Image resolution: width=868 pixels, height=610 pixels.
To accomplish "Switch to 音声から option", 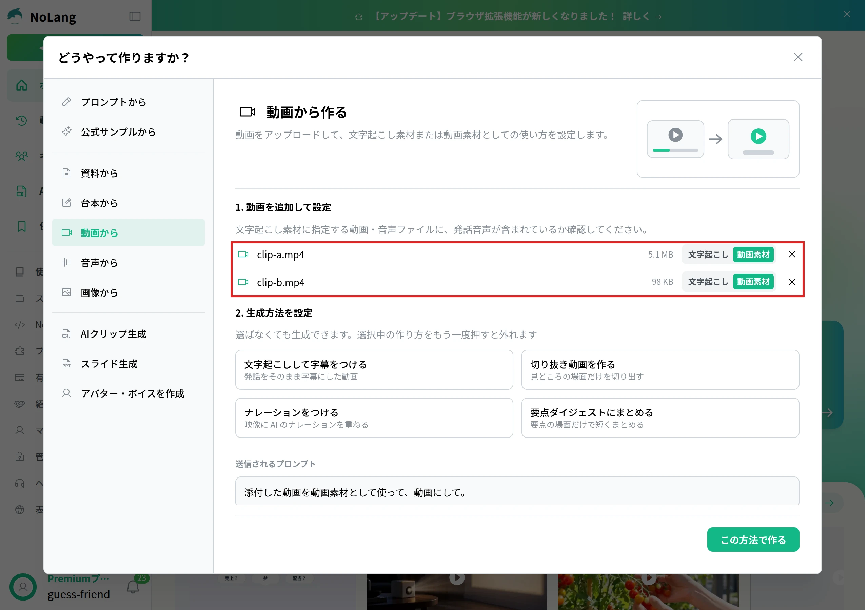I will coord(129,263).
